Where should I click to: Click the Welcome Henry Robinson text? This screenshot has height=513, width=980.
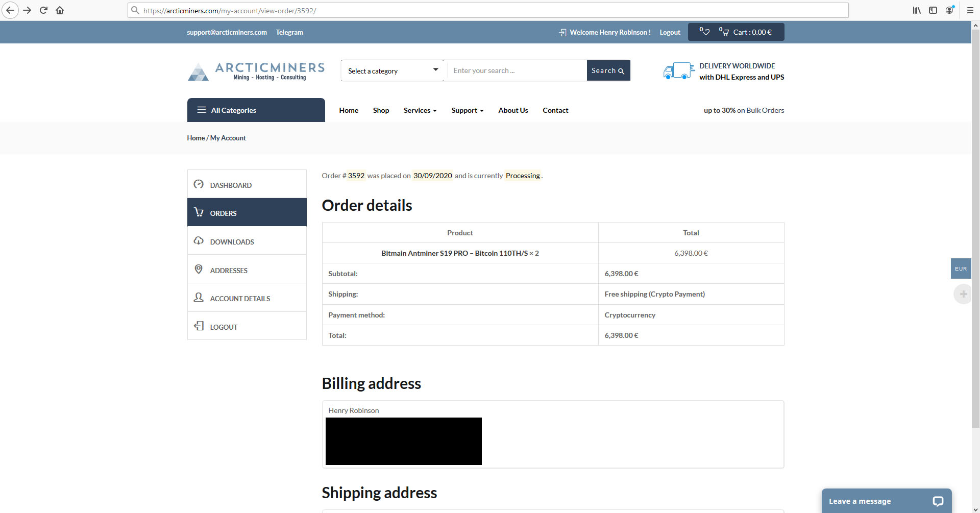[x=610, y=32]
